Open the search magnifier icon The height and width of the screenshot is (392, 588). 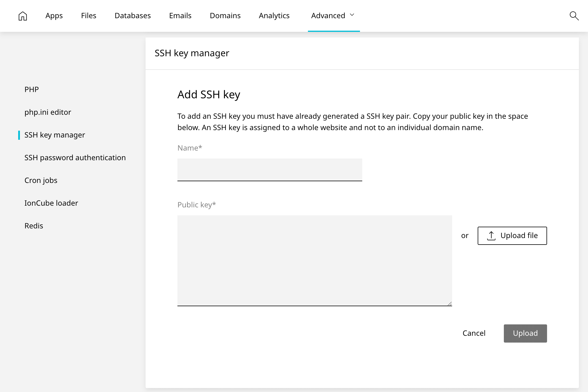point(574,16)
